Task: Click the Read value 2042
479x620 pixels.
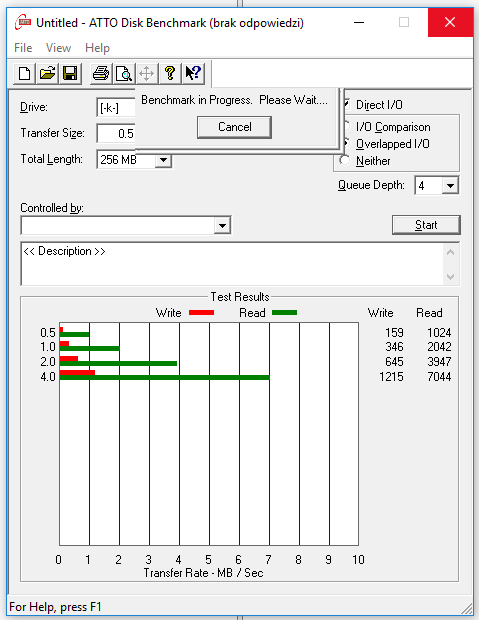Action: (439, 347)
